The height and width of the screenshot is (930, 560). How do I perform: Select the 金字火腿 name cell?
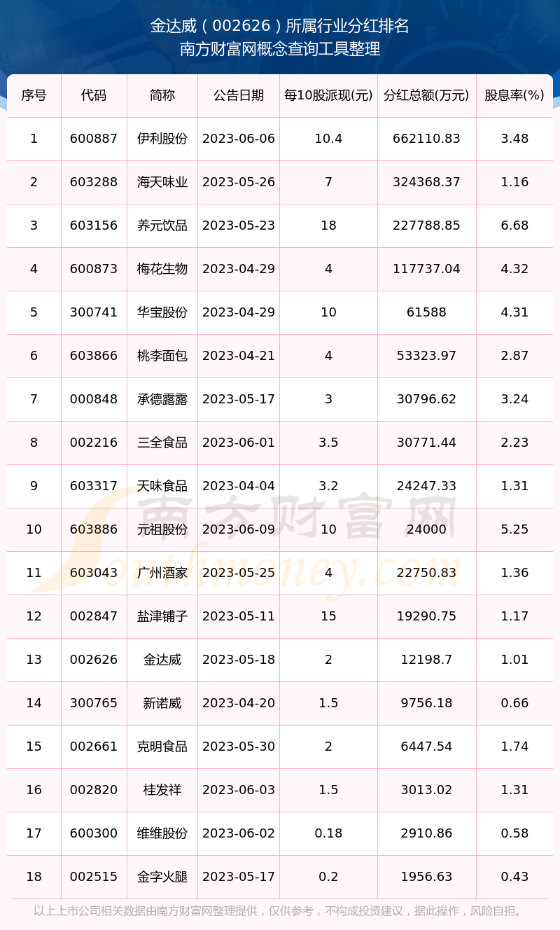(x=162, y=877)
